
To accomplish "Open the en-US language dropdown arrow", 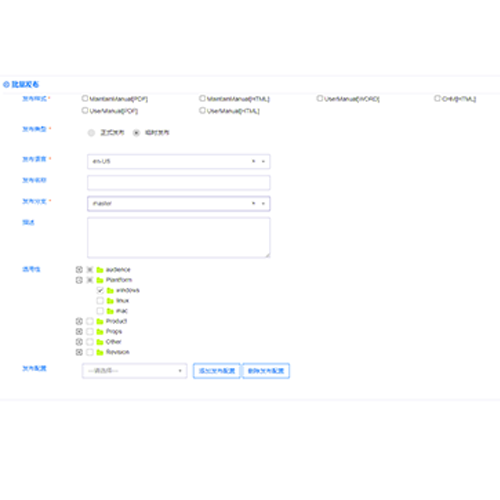I will point(263,161).
